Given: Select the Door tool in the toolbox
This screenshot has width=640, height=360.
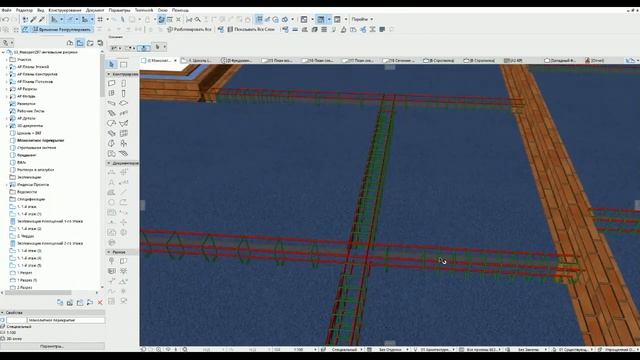Looking at the screenshot, I should coord(124,83).
